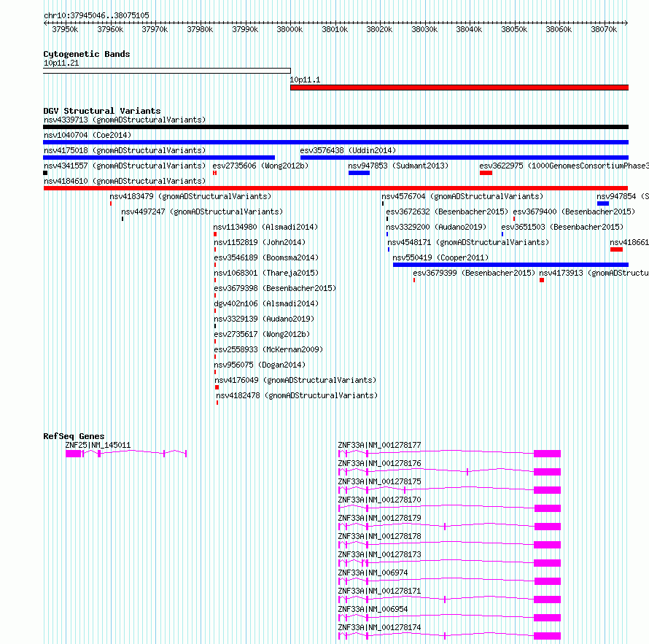Open dgv402n106 (Alsmadi2014) variant
Image resolution: width=649 pixels, height=644 pixels.
click(x=266, y=304)
